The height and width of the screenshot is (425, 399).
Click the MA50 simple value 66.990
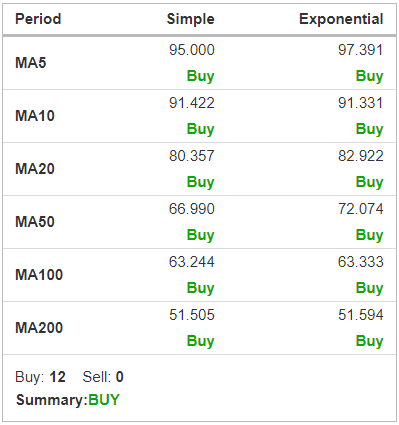[192, 209]
